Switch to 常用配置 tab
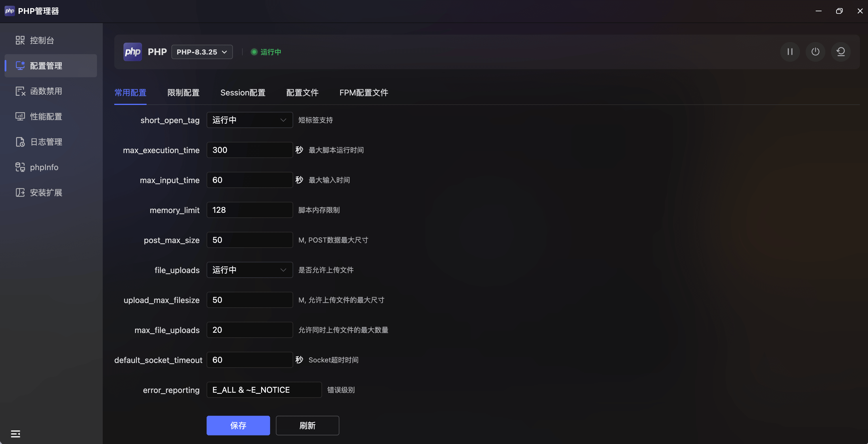This screenshot has height=444, width=868. click(x=130, y=93)
